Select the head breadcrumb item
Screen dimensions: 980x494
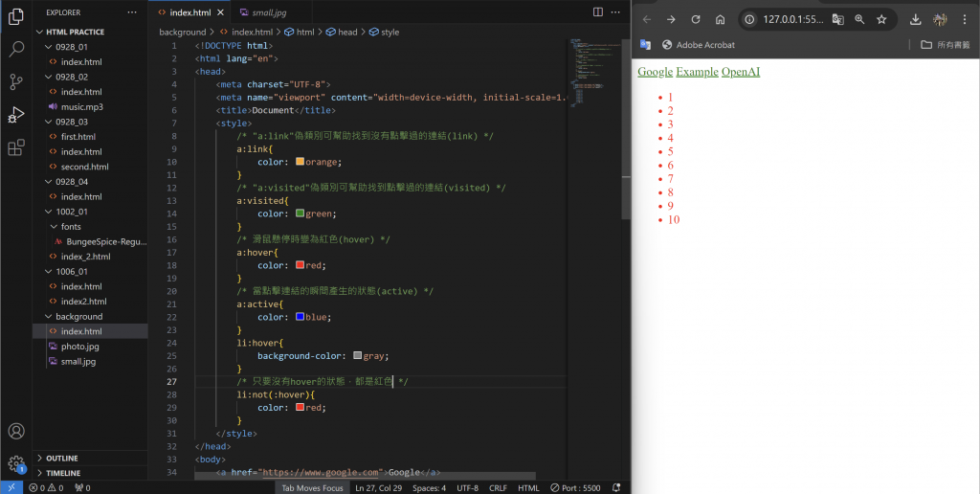point(342,32)
